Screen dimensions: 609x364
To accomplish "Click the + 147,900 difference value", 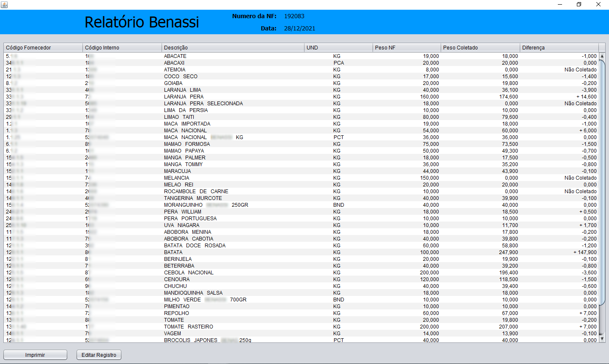I will [585, 252].
